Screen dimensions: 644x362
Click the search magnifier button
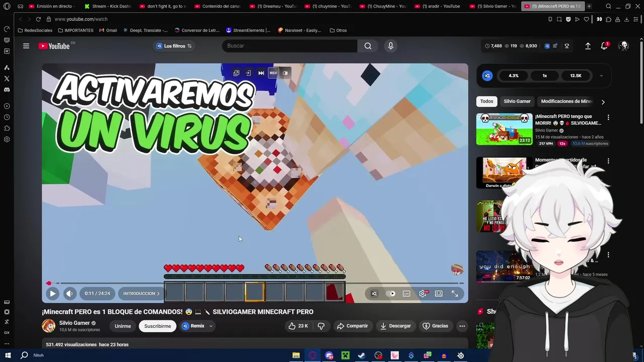[368, 46]
